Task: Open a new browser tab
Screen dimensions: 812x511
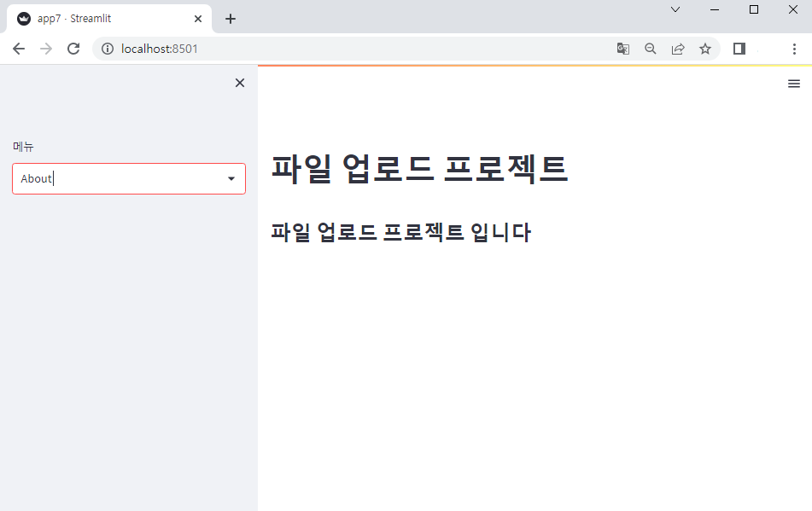Action: [231, 19]
